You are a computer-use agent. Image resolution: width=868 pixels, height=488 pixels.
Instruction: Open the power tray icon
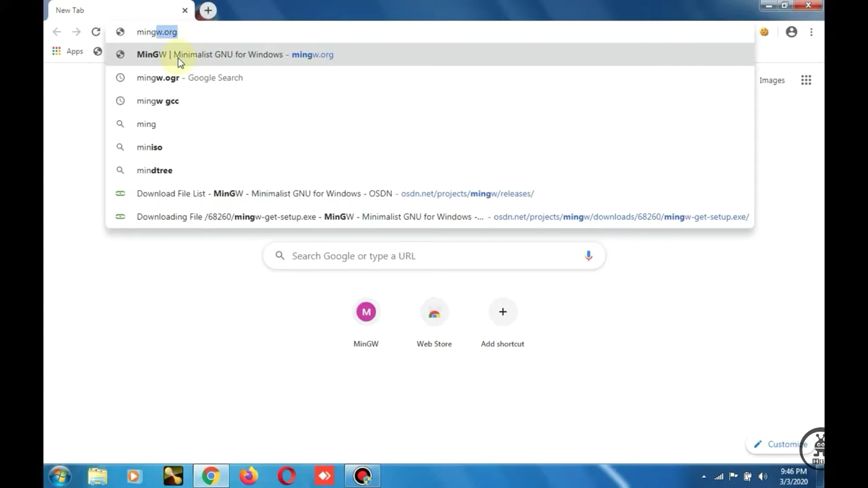[748, 476]
